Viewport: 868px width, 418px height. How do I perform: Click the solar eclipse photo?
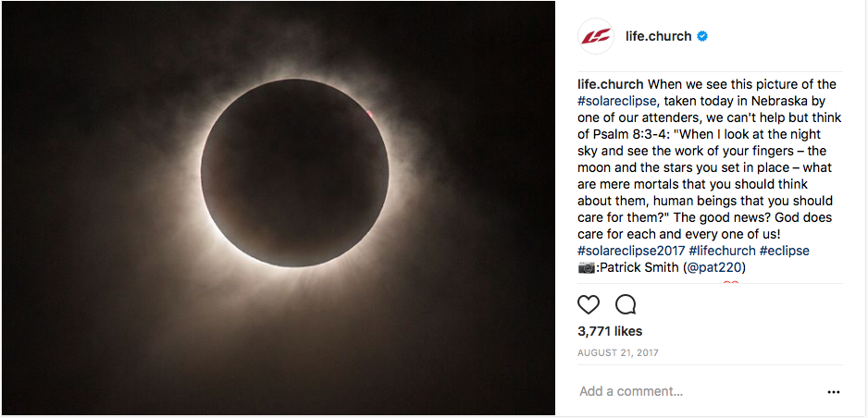[279, 208]
